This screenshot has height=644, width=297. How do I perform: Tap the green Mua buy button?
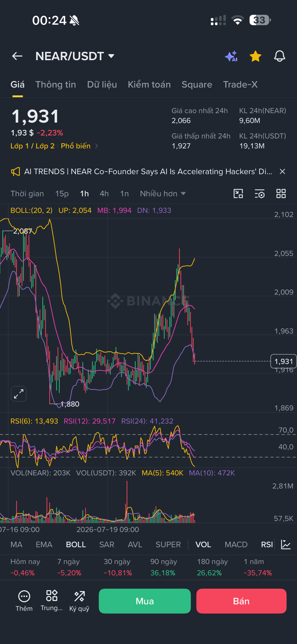[145, 601]
